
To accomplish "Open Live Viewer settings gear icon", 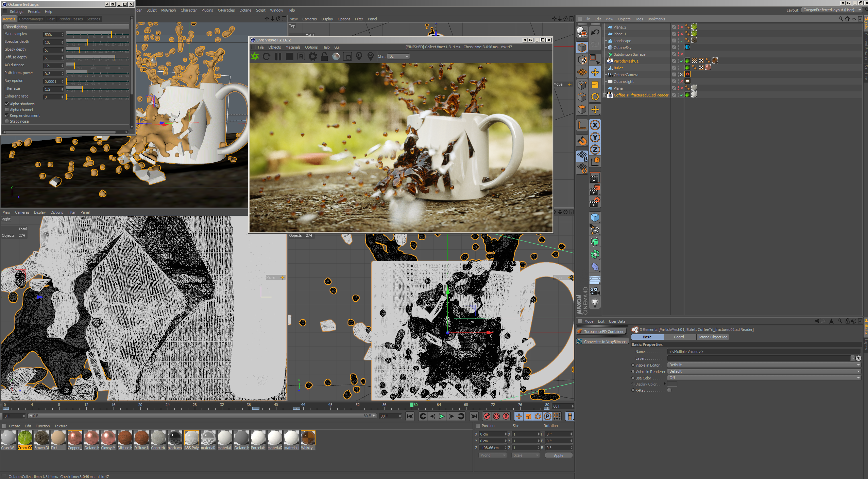I will pos(312,57).
